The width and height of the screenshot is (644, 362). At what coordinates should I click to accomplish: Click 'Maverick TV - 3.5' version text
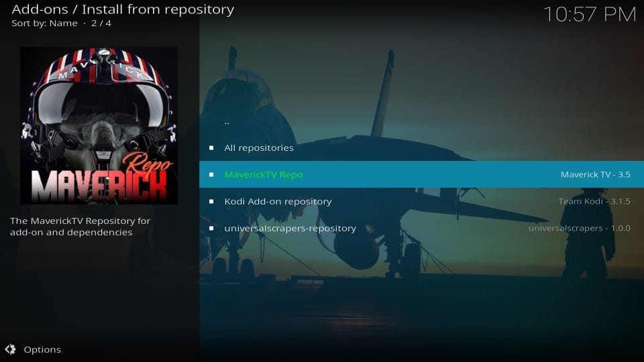(x=595, y=174)
